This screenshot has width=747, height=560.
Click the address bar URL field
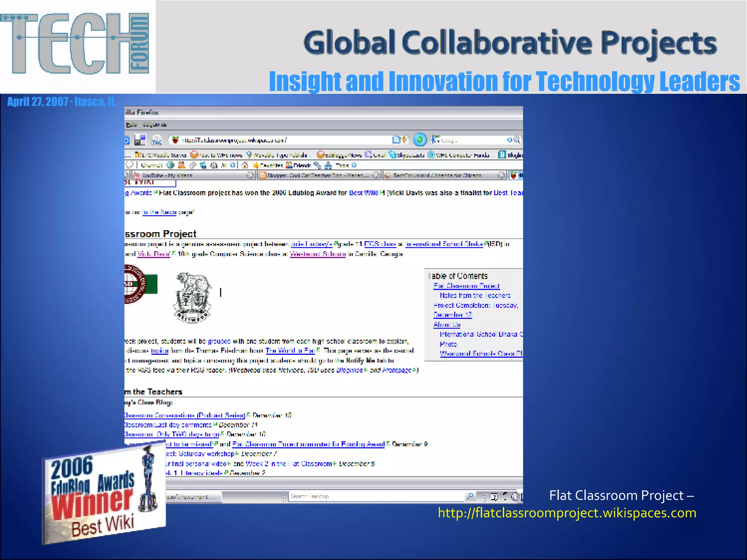pyautogui.click(x=288, y=140)
